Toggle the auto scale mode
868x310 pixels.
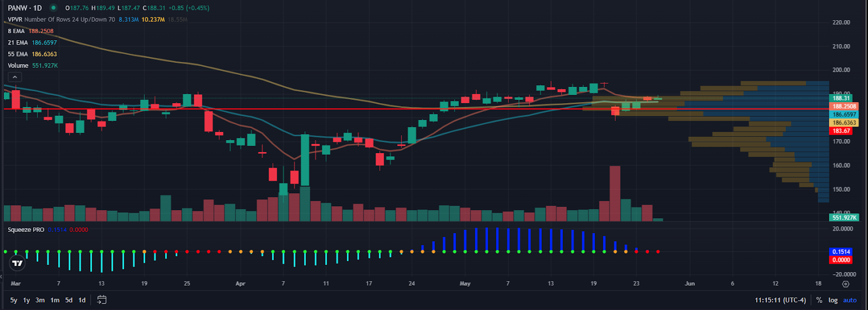pos(850,300)
